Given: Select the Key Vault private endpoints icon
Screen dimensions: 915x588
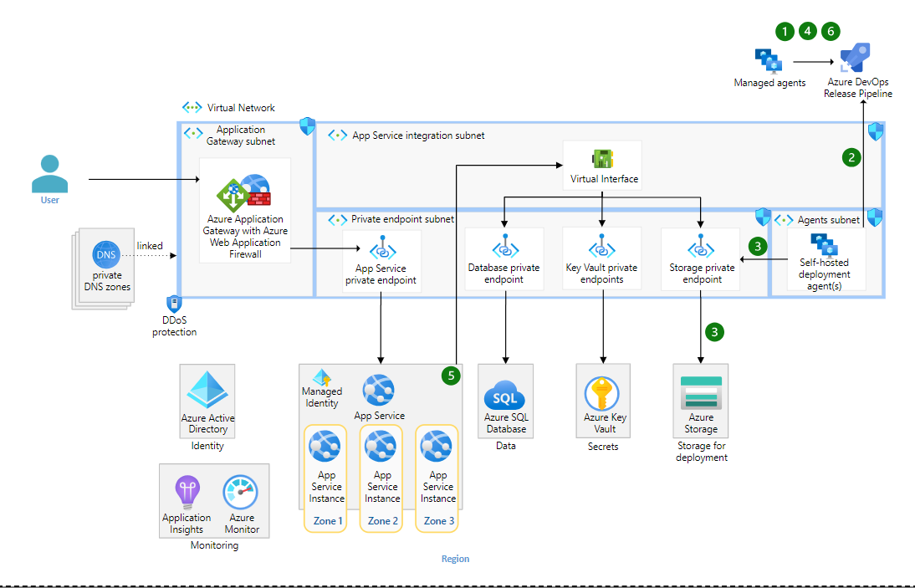Looking at the screenshot, I should [601, 247].
